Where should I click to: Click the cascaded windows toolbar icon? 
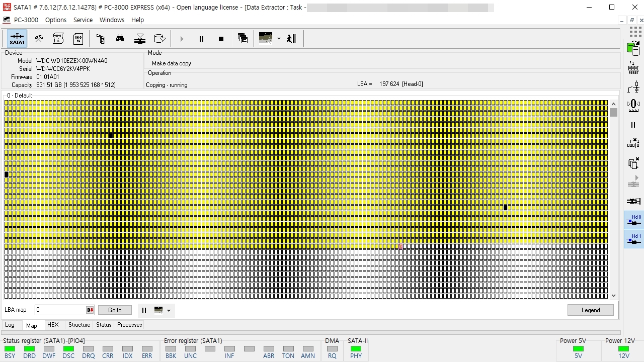click(243, 39)
